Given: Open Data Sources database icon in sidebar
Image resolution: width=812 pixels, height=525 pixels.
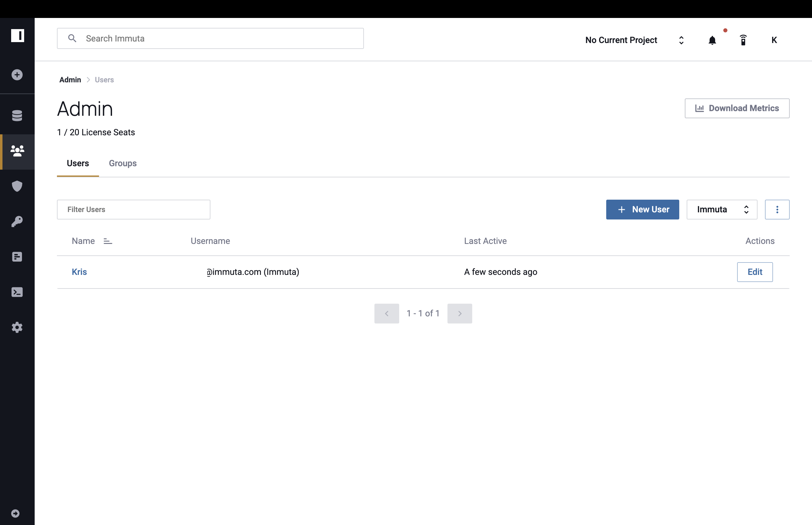Looking at the screenshot, I should click(17, 115).
